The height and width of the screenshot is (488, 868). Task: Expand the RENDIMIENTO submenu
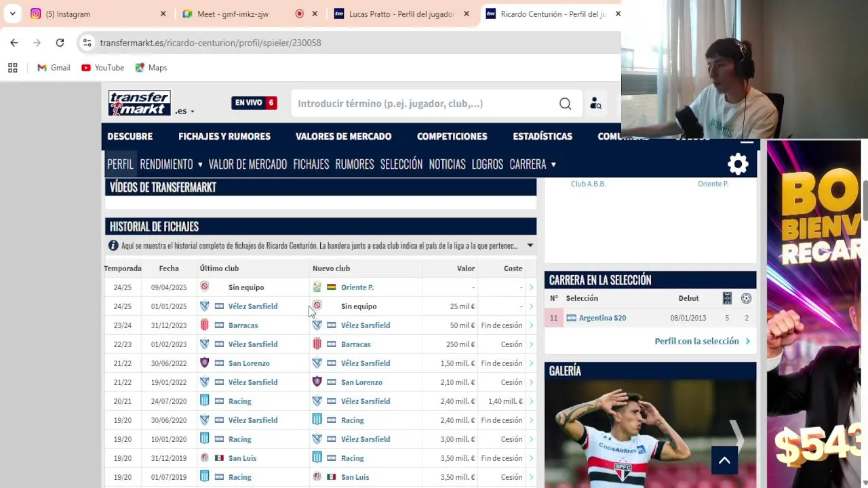click(x=199, y=165)
